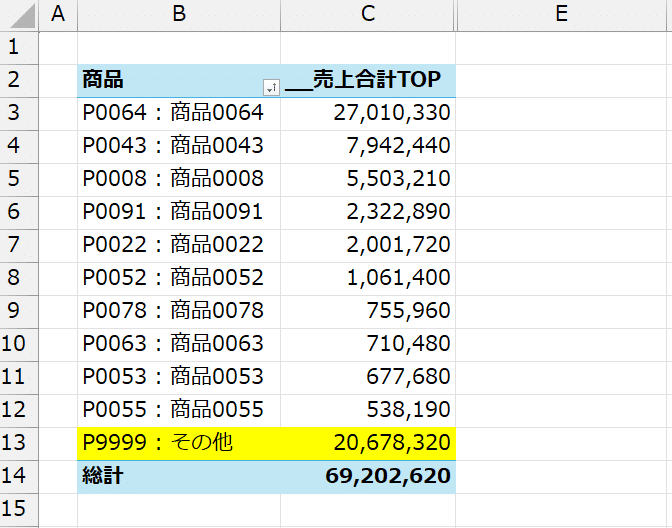This screenshot has width=672, height=528.
Task: Select value 710,480
Action: [x=368, y=345]
